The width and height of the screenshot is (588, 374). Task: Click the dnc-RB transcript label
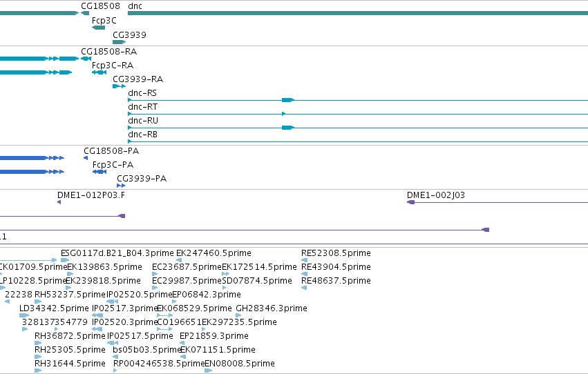[x=143, y=135]
